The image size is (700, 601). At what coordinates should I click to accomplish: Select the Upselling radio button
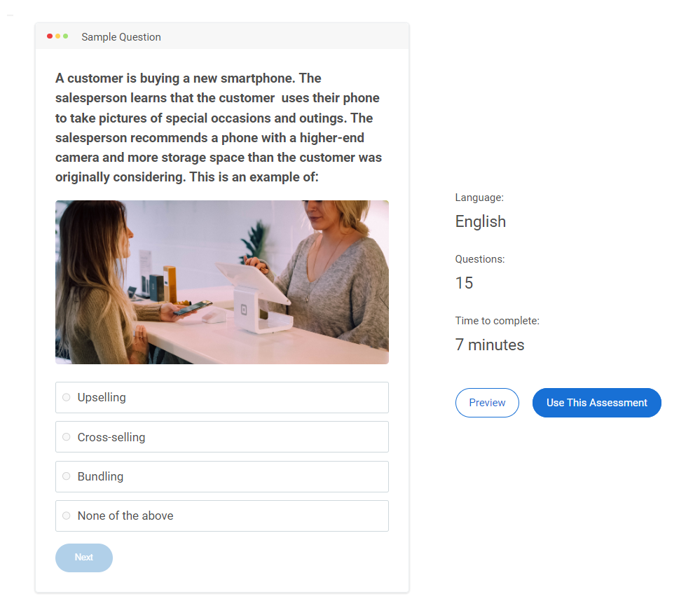point(67,397)
